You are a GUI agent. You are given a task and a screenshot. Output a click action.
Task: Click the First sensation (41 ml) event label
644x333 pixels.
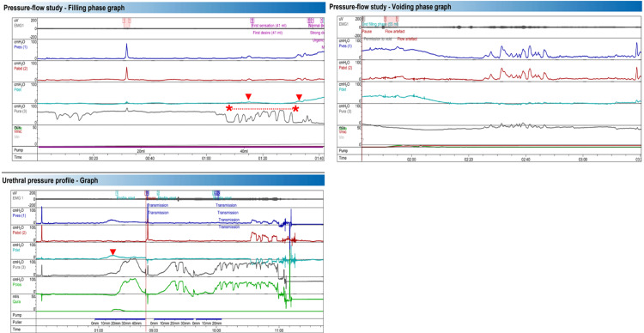[x=269, y=26]
